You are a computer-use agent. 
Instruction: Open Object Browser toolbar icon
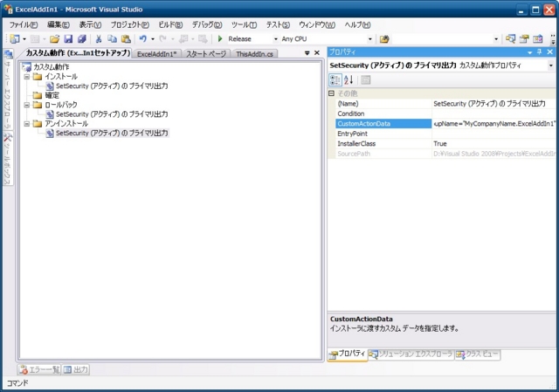tap(538, 38)
